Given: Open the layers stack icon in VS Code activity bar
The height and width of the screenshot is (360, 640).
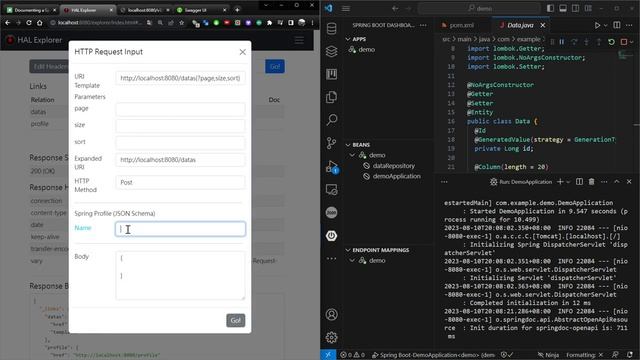Looking at the screenshot, I should tap(331, 51).
